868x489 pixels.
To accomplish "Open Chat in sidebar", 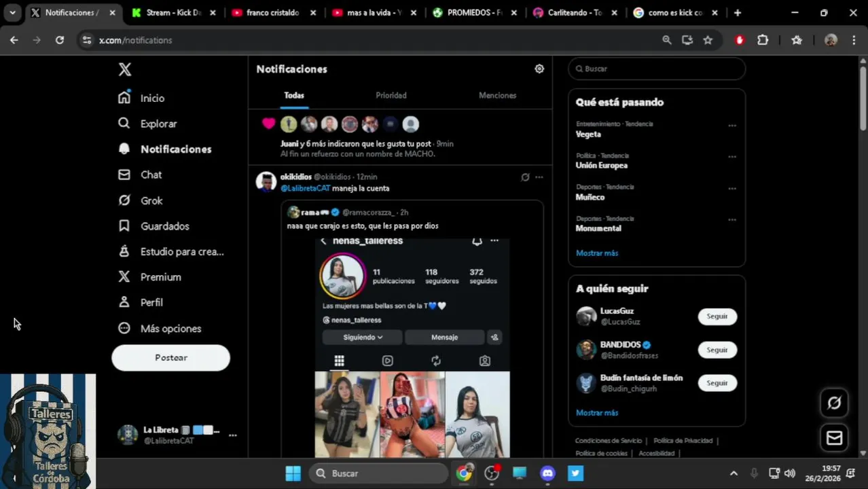I will pyautogui.click(x=140, y=175).
